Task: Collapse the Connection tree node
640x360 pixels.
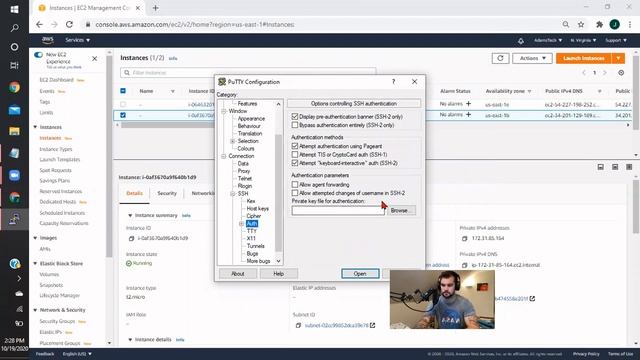Action: click(224, 156)
